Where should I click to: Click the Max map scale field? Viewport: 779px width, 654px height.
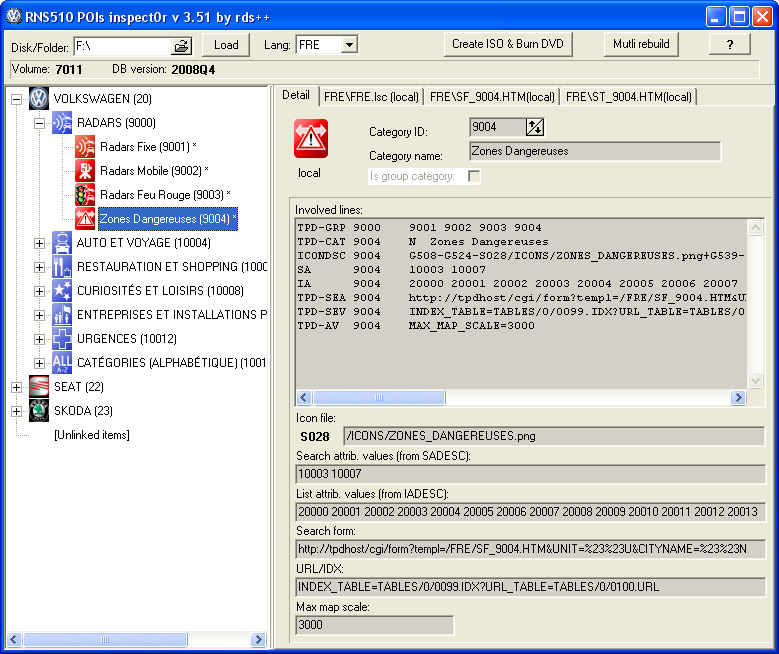click(375, 625)
